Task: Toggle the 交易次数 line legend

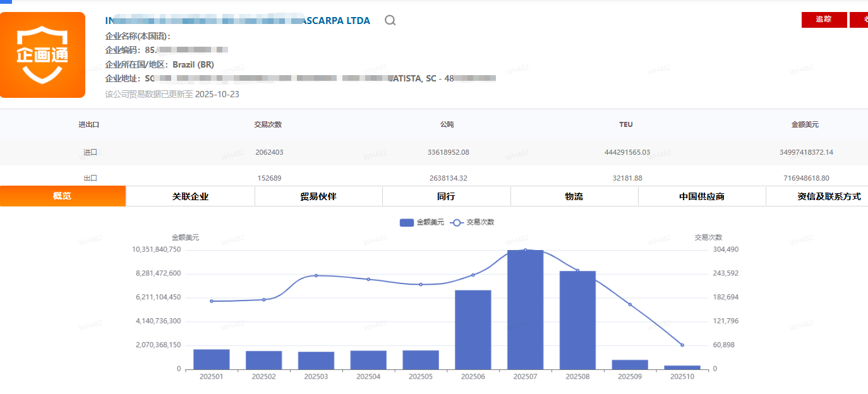Action: coord(473,222)
